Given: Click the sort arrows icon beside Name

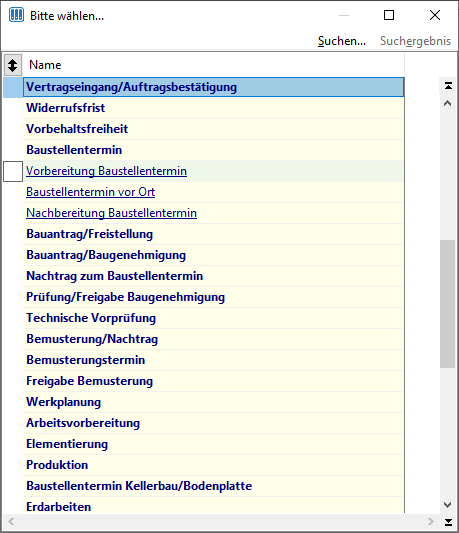Looking at the screenshot, I should click(13, 65).
